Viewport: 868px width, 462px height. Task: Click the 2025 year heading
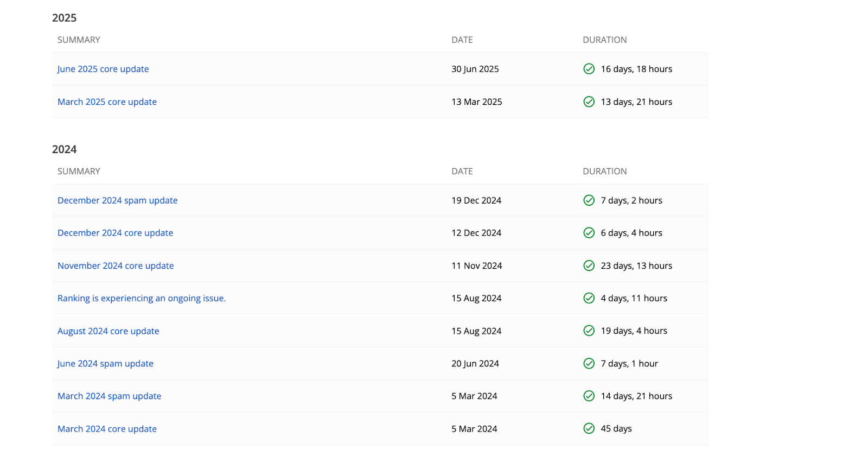(x=64, y=18)
